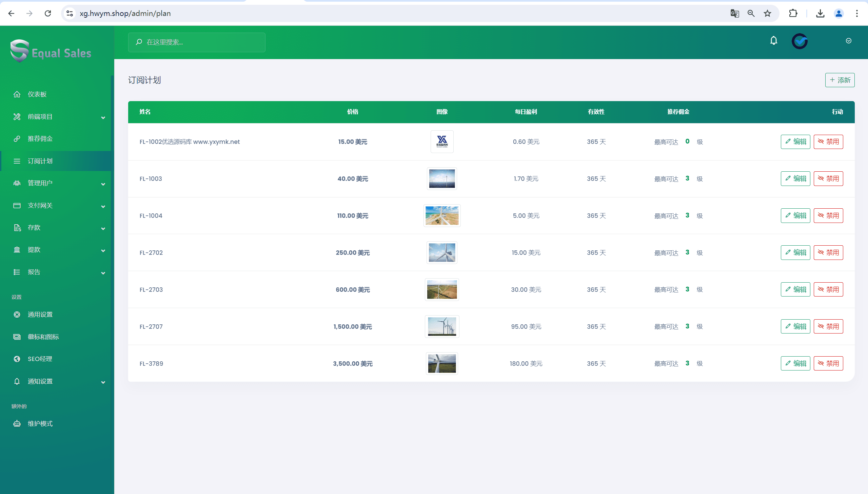Reload the page with refresh icon
Screen dimensions: 868x494
click(48, 14)
